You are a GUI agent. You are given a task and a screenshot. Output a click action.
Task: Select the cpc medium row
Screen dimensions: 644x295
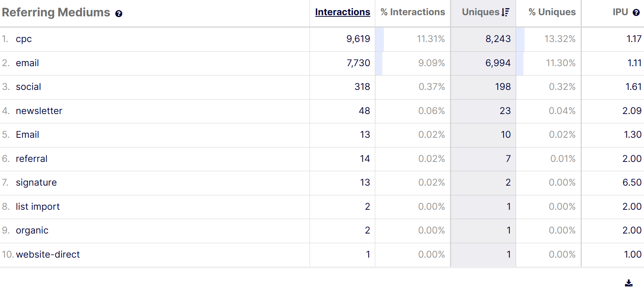[24, 39]
